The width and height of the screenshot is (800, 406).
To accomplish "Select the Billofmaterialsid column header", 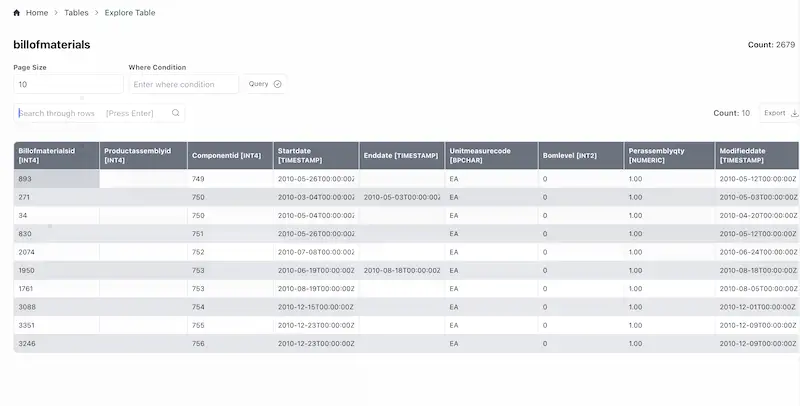I will pos(56,155).
